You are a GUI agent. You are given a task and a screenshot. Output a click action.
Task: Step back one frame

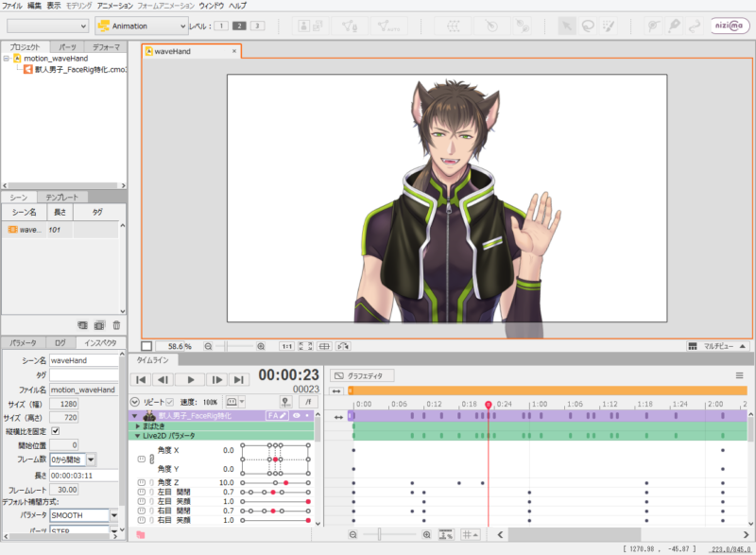coord(163,380)
